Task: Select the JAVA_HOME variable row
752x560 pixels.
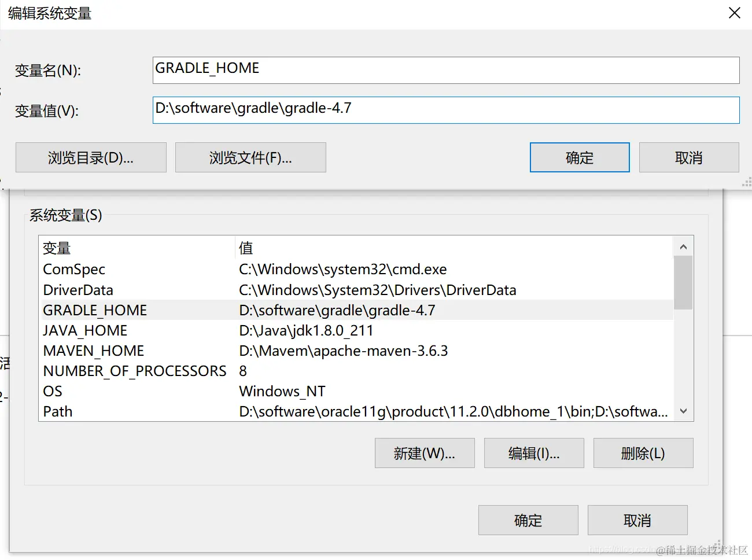Action: [x=356, y=330]
